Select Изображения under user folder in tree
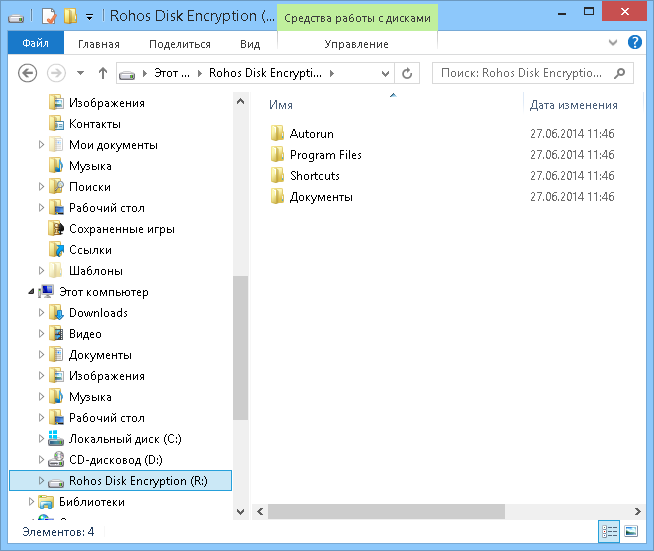 click(106, 103)
